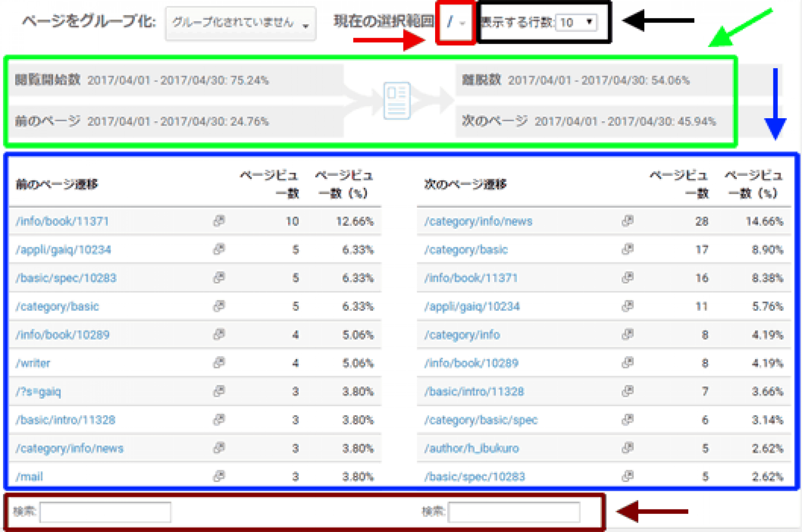802x532 pixels.
Task: Open popup icon for /mail row
Action: click(219, 476)
